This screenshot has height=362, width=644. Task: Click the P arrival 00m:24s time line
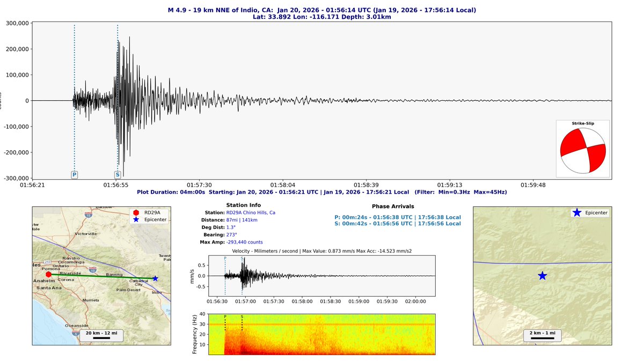point(398,217)
